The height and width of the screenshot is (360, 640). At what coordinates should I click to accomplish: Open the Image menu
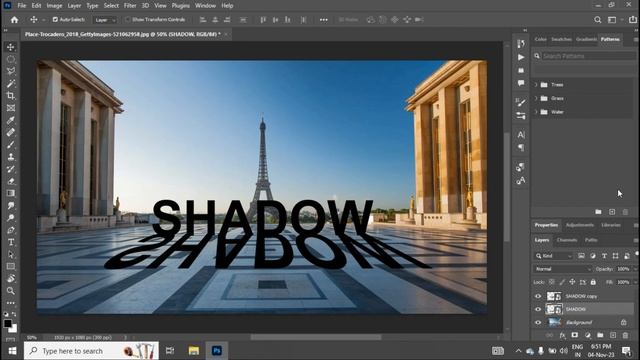pos(54,6)
